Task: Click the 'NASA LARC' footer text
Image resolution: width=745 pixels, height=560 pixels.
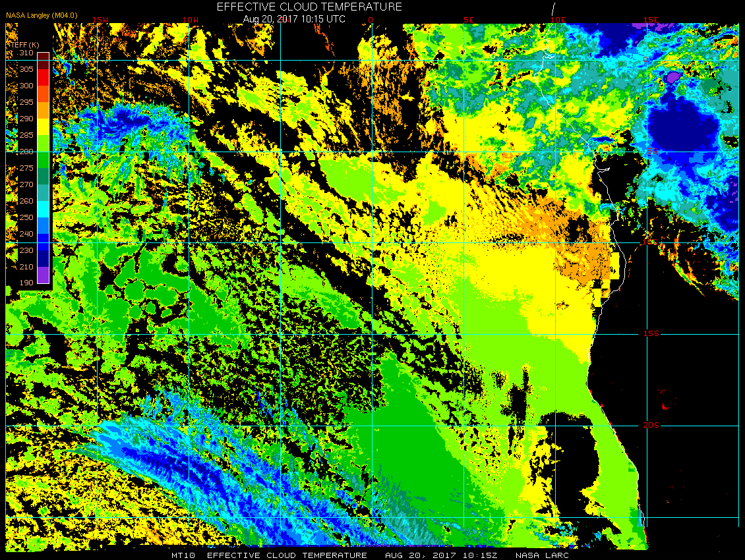Action: [x=542, y=555]
